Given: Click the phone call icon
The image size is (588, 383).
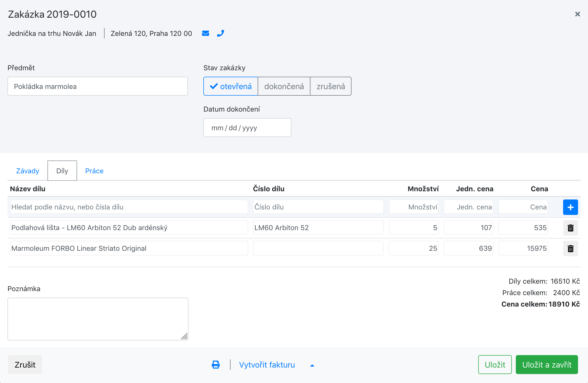Looking at the screenshot, I should point(221,33).
